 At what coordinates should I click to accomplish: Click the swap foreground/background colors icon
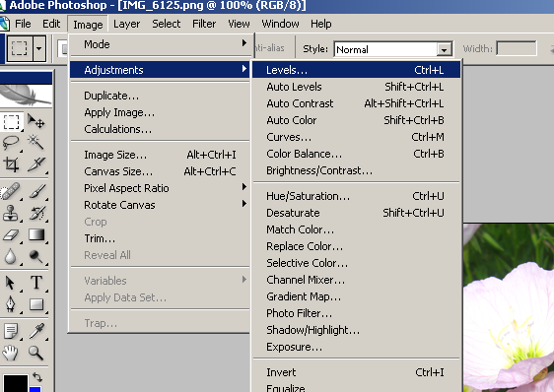37,377
